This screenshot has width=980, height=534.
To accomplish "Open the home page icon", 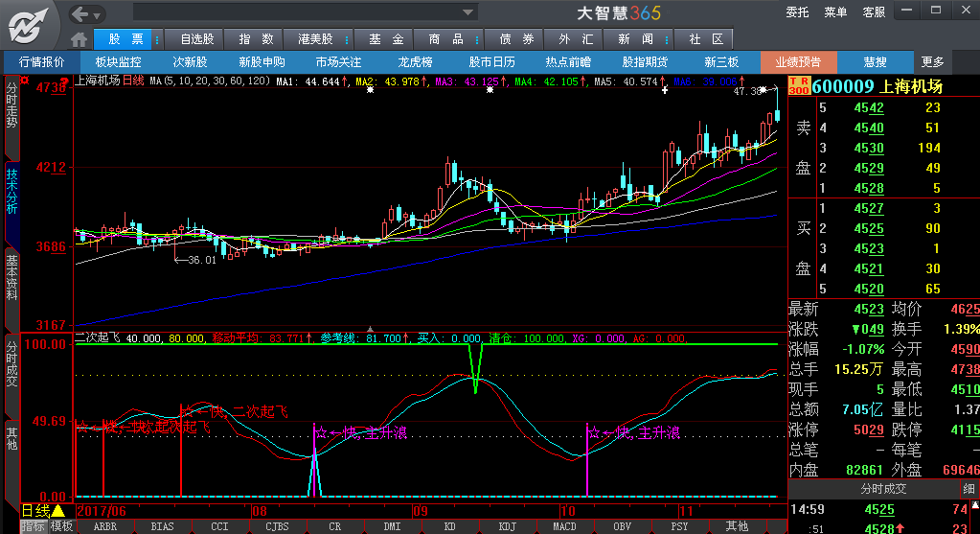I will point(79,39).
